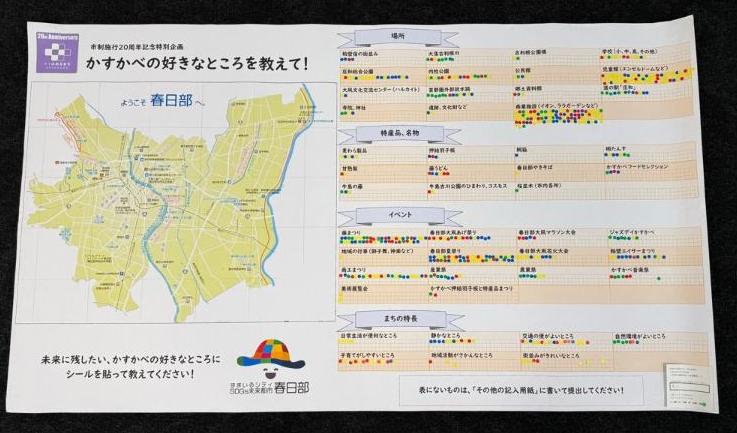Click the Kasukabe city map illustration
737x433 pixels.
point(176,202)
